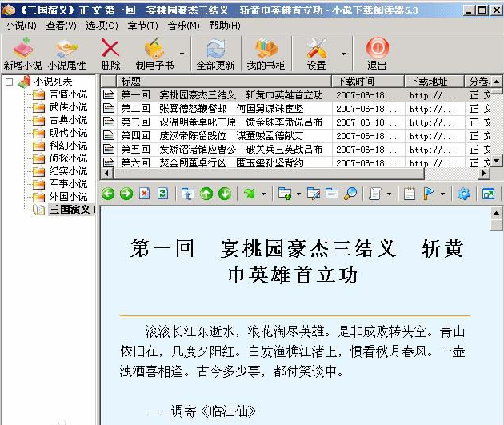
Task: Open the 查看(V) menu
Action: point(61,26)
